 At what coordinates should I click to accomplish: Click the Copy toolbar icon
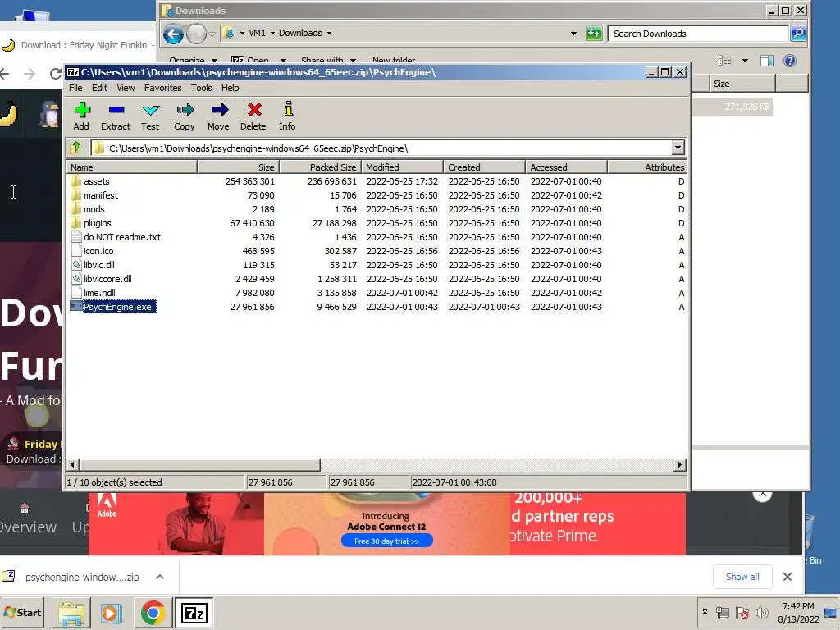point(185,111)
